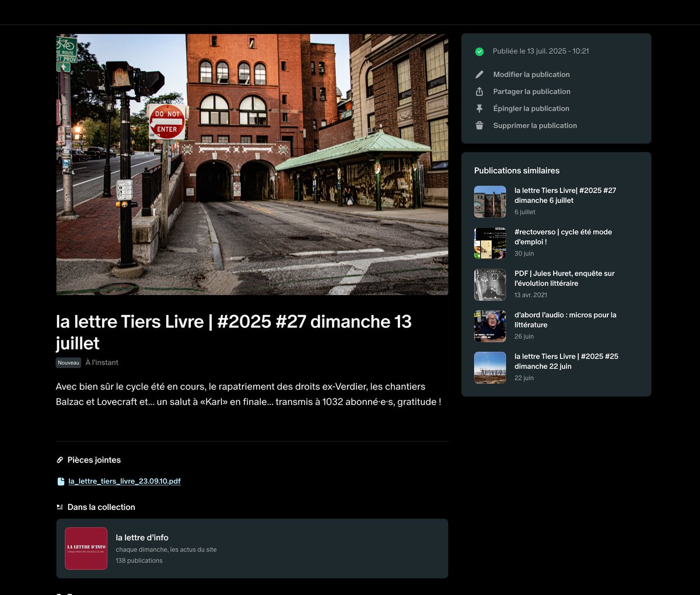Click the 138 publications count
Viewport: 700px width, 595px height.
tap(139, 561)
